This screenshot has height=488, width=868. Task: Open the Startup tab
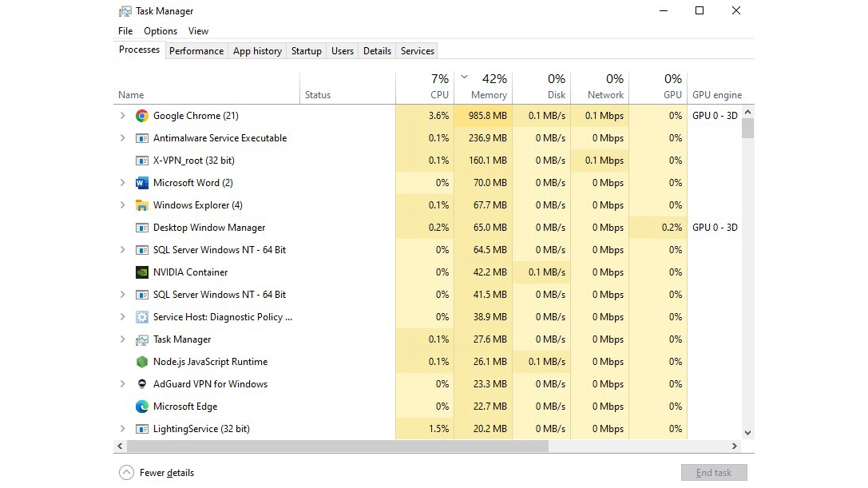point(306,51)
